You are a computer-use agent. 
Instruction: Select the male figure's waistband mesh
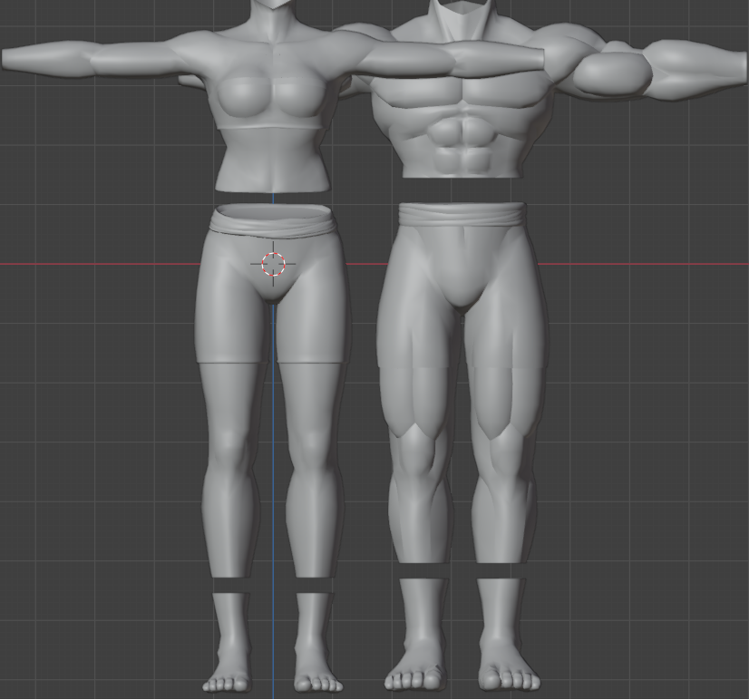tap(462, 216)
